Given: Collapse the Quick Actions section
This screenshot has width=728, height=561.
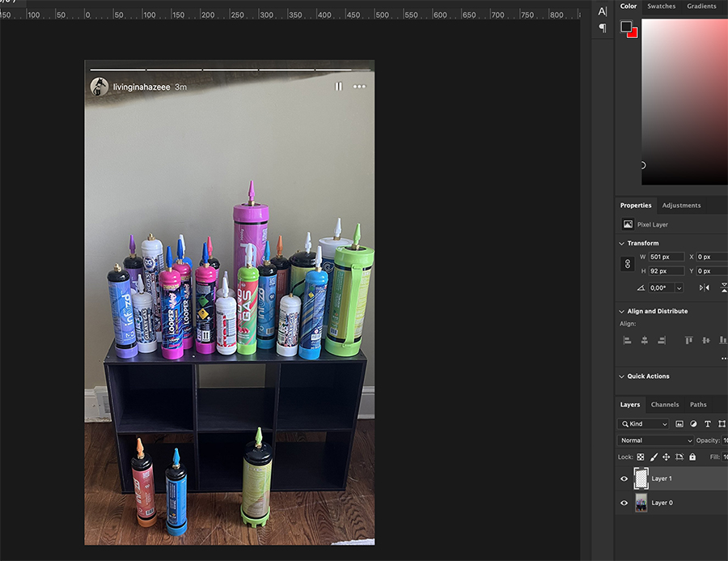Looking at the screenshot, I should pyautogui.click(x=622, y=376).
